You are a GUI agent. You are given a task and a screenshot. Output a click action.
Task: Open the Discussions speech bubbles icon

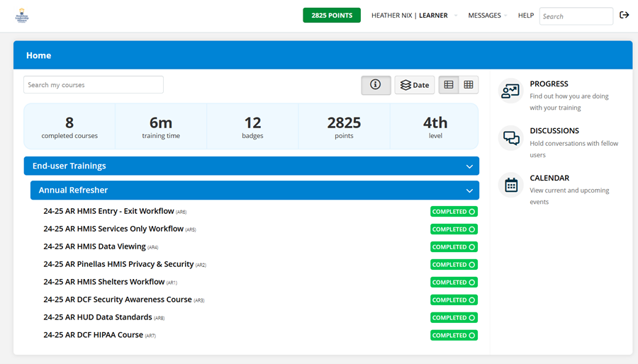[x=510, y=138]
